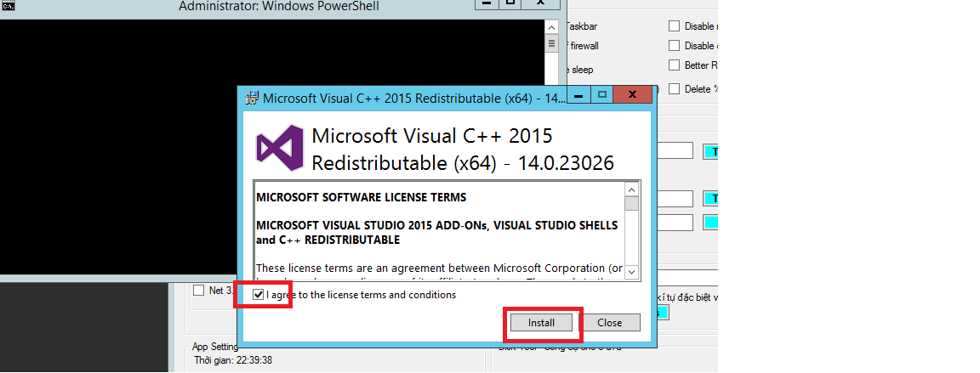Click the 'MICROSOFT SOFTWARE LICENSE TERMS' heading
This screenshot has width=980, height=373.
pos(362,198)
